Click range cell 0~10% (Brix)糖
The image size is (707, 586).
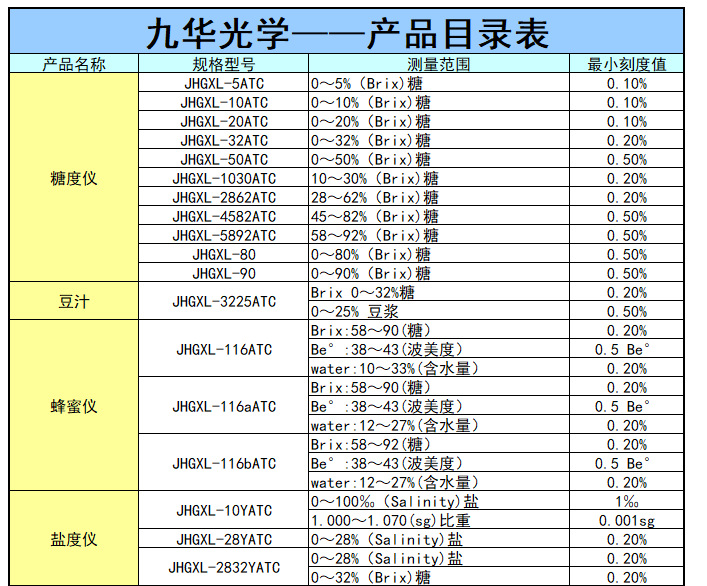439,102
